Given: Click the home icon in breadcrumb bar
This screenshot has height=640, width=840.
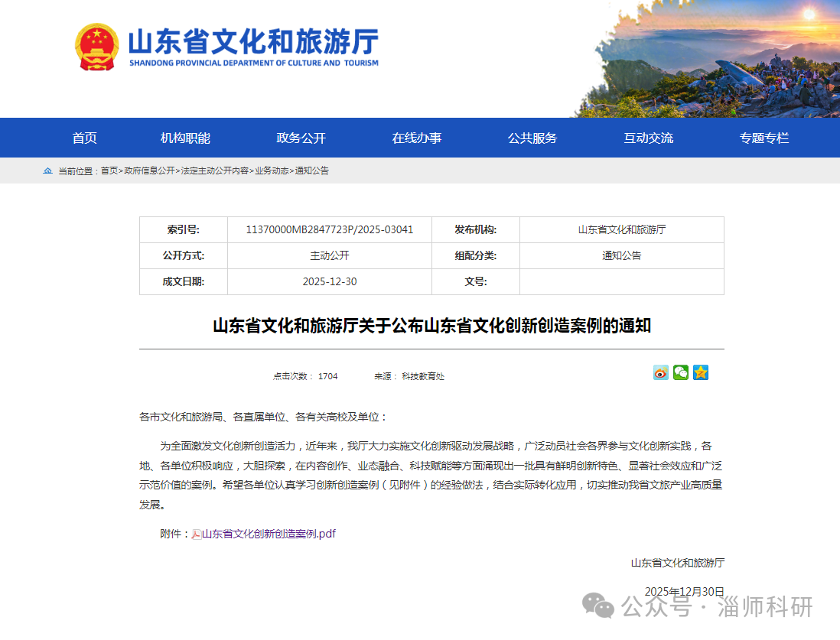Looking at the screenshot, I should click(48, 171).
